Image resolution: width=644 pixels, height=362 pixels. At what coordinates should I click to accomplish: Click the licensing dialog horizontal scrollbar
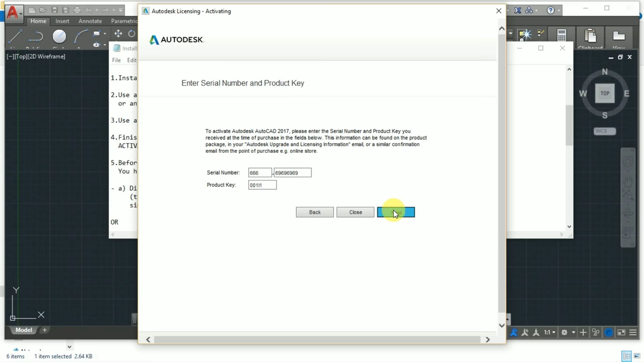click(317, 340)
